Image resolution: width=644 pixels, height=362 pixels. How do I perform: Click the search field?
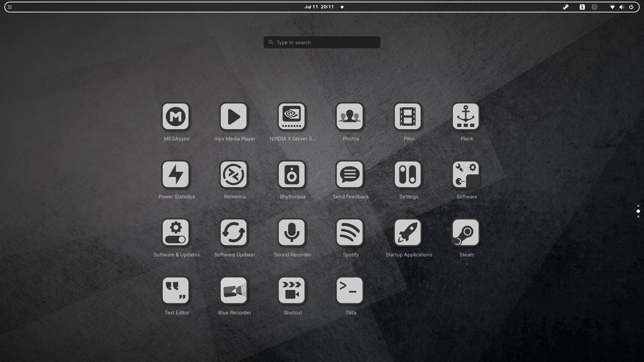pos(322,42)
